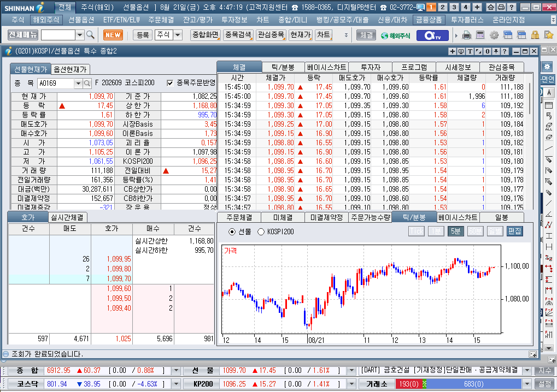Open the 코스닥 ticker dropdown
This screenshot has height=392, width=557.
pos(176,384)
